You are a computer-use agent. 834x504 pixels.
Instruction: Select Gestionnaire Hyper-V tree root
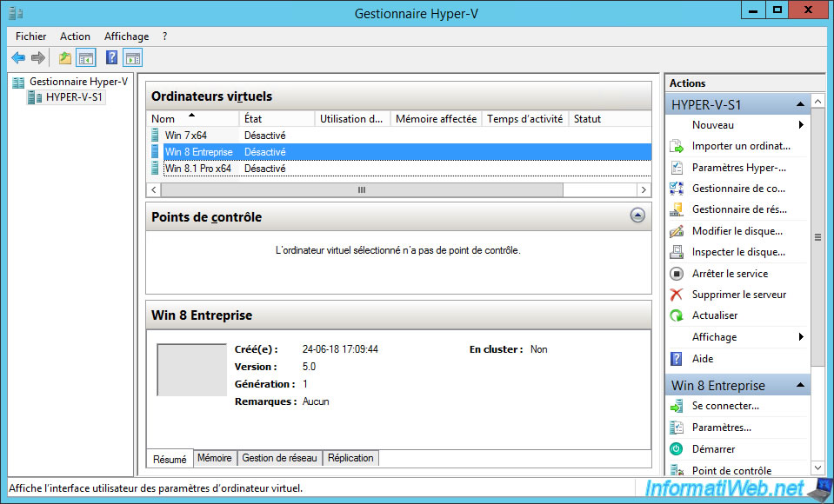[x=79, y=82]
